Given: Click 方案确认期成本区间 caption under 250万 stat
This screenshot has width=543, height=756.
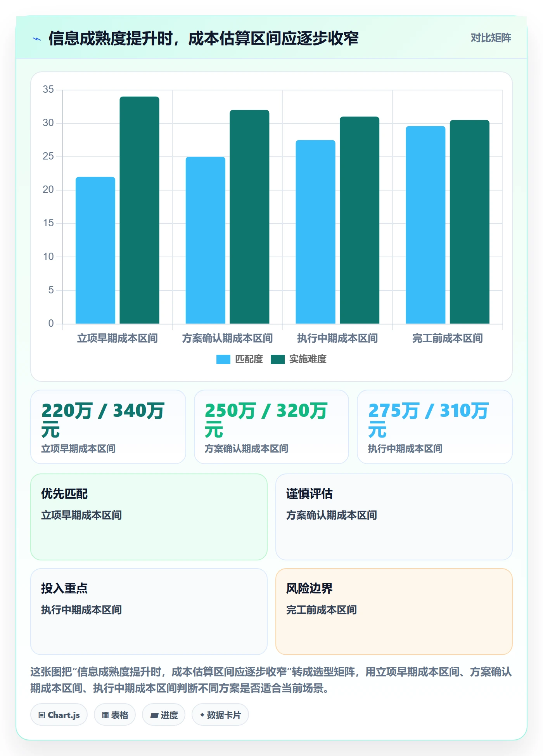Looking at the screenshot, I should pos(247,449).
